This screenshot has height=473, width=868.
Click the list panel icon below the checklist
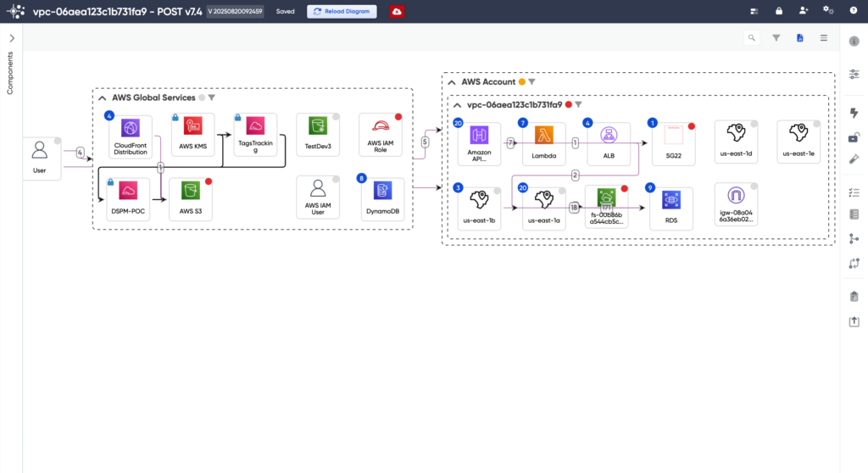tap(854, 214)
